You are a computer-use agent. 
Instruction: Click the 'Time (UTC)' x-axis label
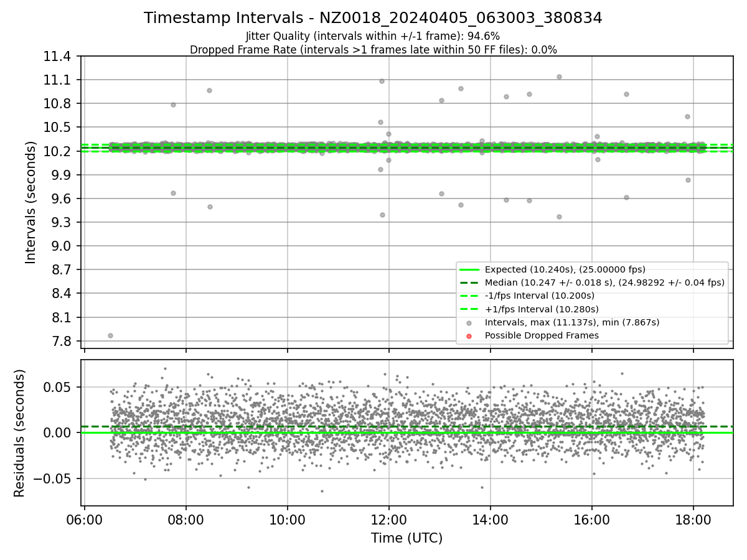(406, 538)
